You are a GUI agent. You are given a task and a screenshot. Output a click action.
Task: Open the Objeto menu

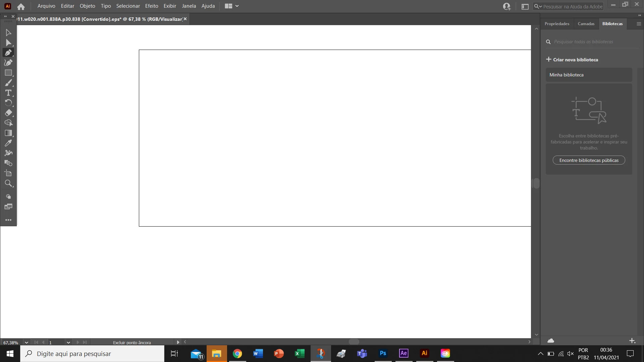point(87,6)
